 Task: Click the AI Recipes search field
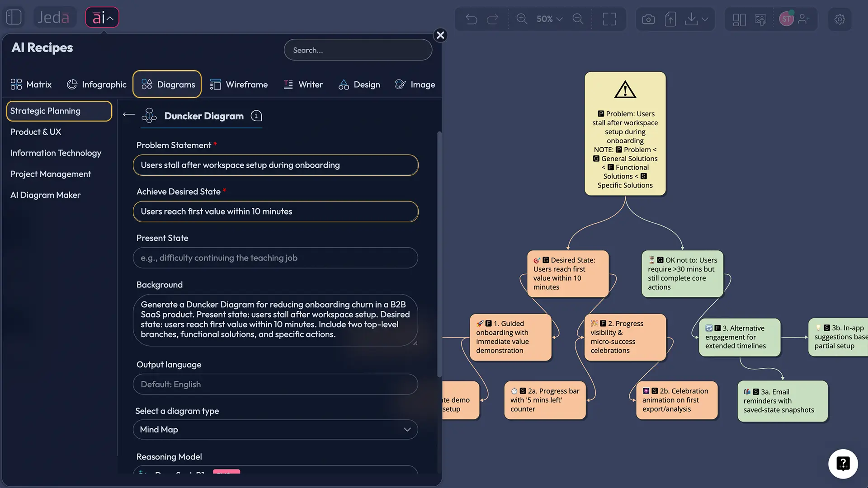tap(358, 50)
